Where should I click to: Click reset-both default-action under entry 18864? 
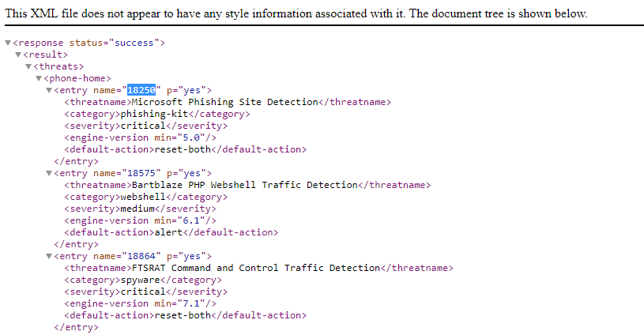[x=183, y=315]
